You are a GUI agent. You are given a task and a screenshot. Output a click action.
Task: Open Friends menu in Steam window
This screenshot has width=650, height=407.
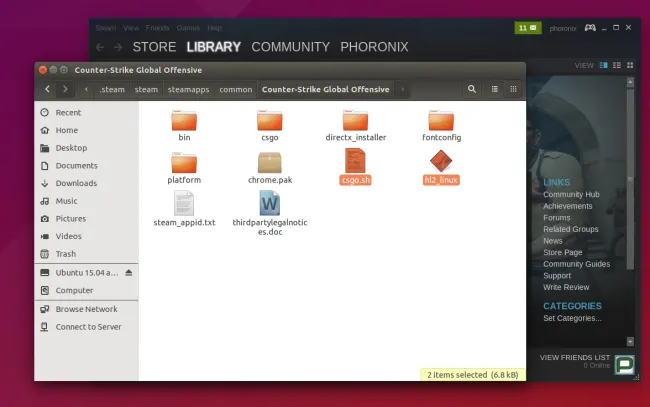click(x=157, y=28)
